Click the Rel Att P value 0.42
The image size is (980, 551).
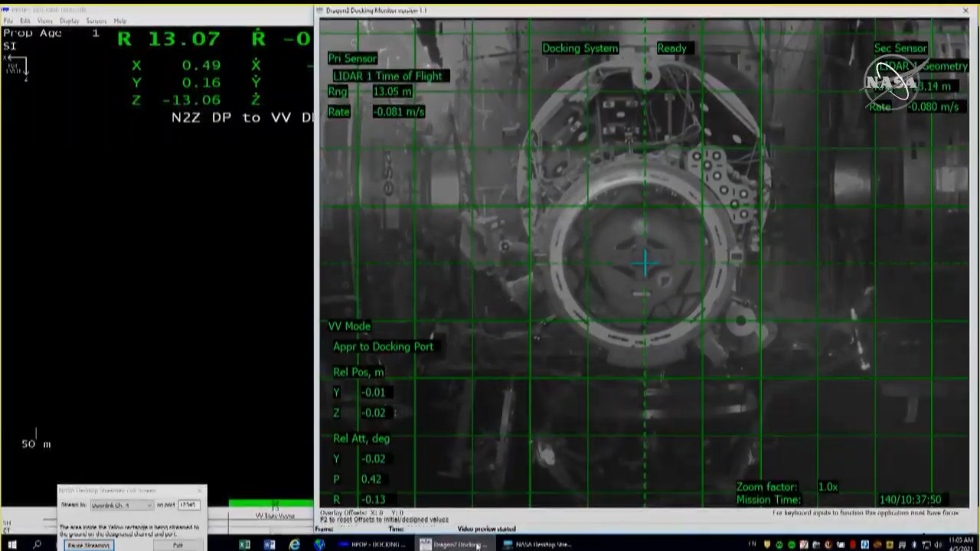(x=371, y=479)
